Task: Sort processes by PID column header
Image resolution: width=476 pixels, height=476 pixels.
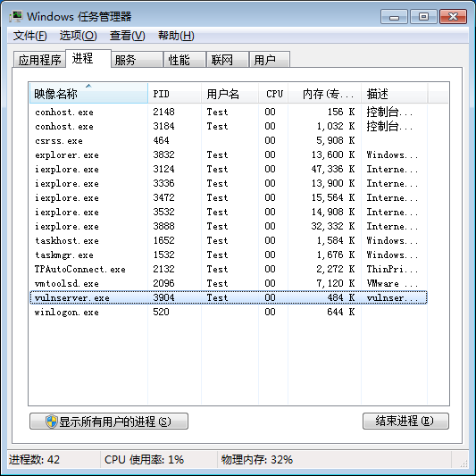Action: click(174, 94)
